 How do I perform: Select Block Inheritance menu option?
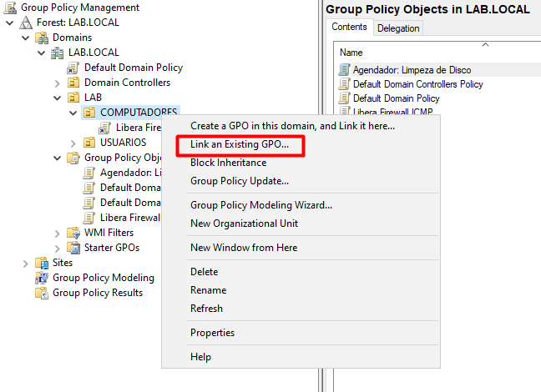228,163
